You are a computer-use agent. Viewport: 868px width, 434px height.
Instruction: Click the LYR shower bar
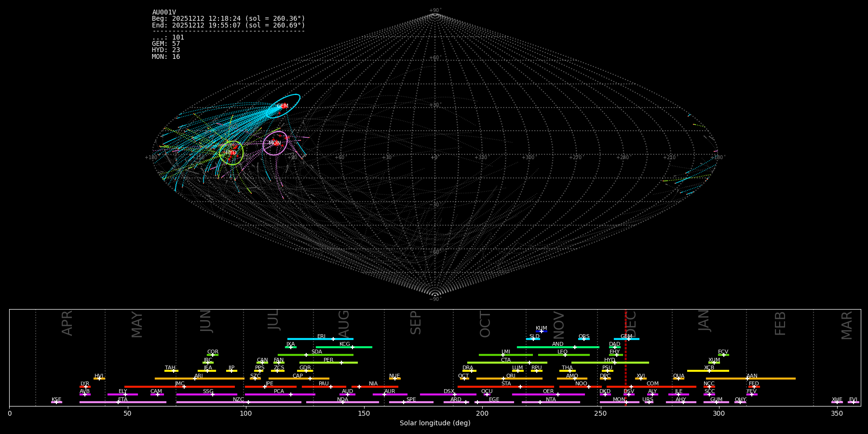[85, 387]
